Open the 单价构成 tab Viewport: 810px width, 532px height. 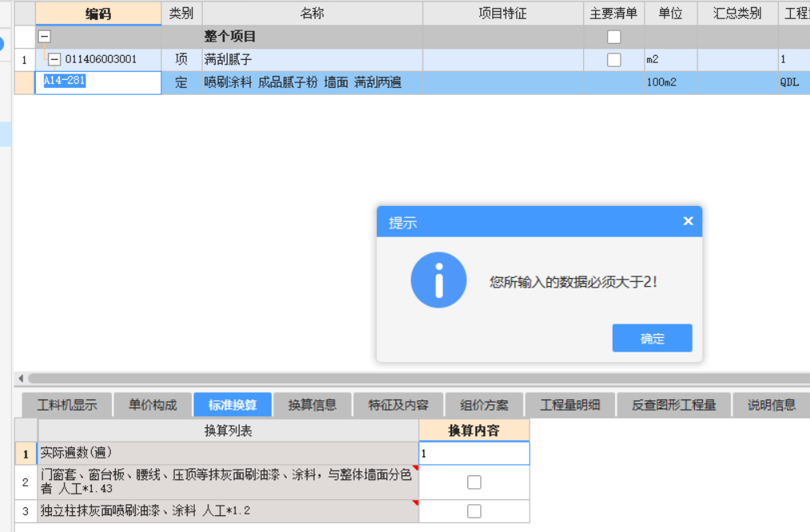(x=153, y=405)
